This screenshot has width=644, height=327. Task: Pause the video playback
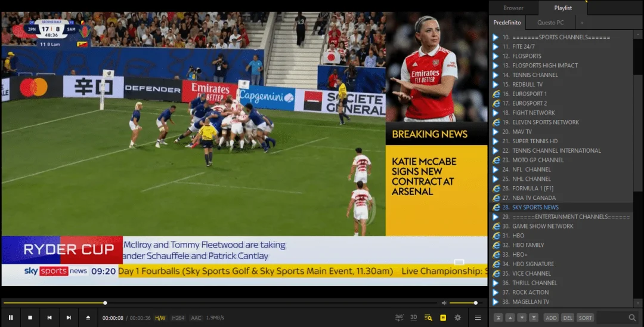click(x=11, y=317)
